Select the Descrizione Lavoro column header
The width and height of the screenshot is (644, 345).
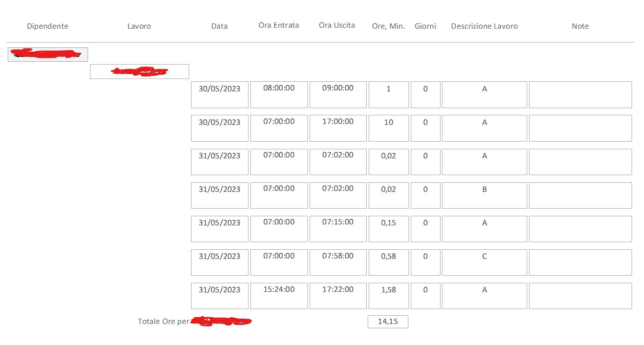pyautogui.click(x=484, y=26)
